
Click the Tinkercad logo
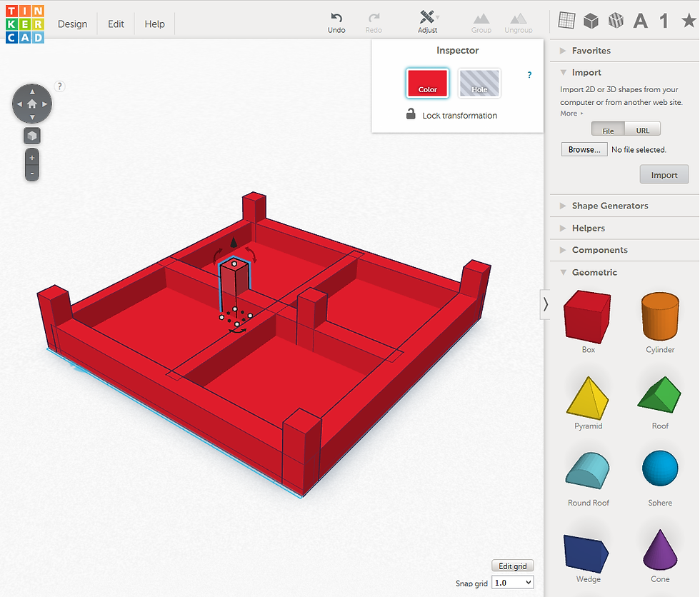[x=25, y=24]
